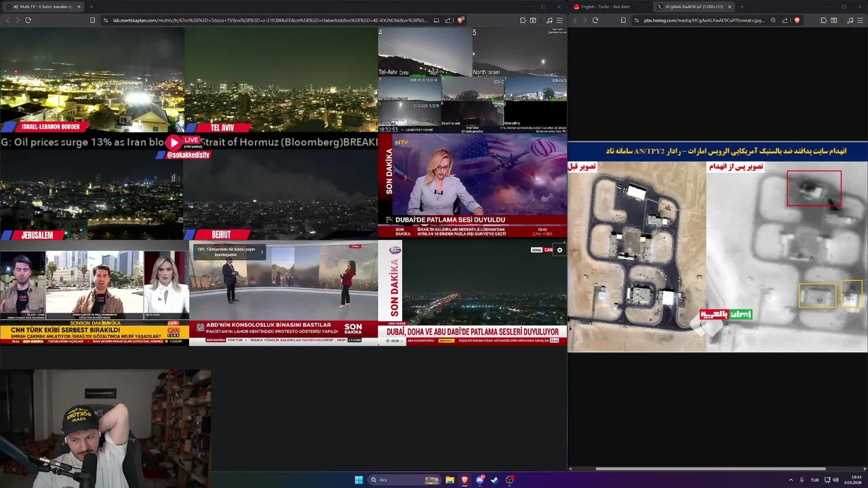This screenshot has width=868, height=488.
Task: Bookmark the pbs.twimg.com page
Action: pos(623,20)
